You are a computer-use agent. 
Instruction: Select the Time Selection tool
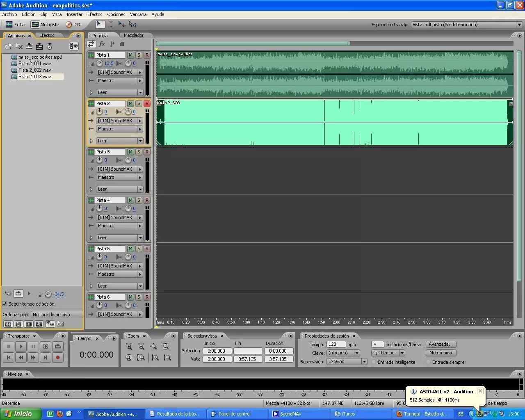(x=110, y=24)
